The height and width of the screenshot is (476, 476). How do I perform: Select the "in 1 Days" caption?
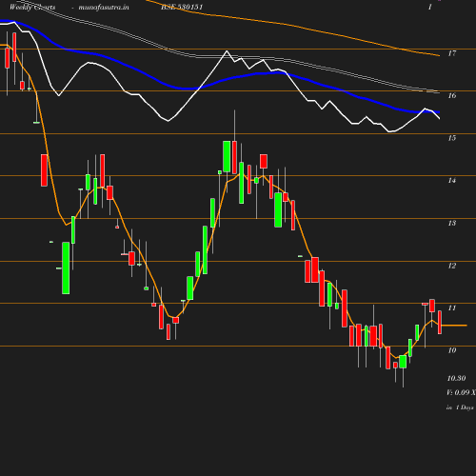click(460, 407)
